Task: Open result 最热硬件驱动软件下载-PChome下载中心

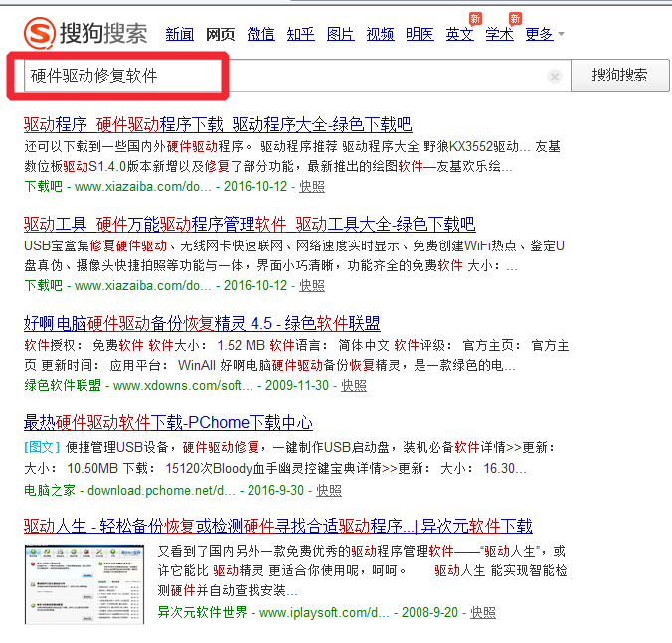Action: [x=168, y=422]
